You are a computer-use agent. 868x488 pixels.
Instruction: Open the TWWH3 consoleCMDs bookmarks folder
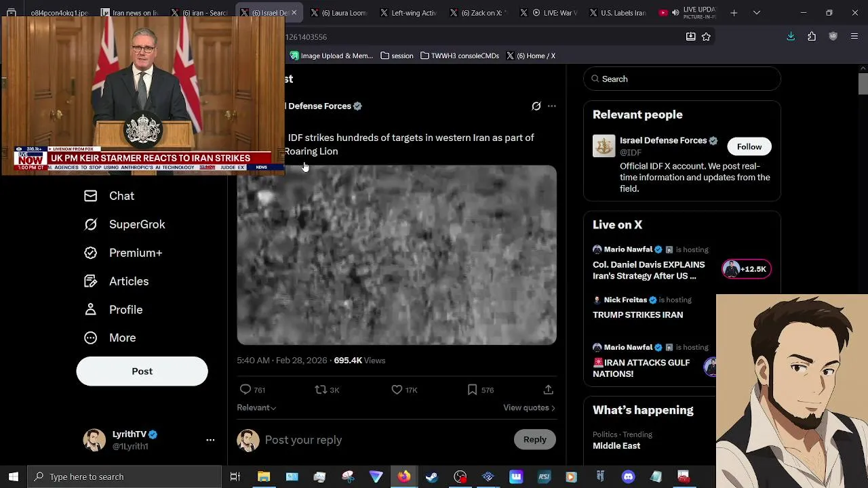click(460, 56)
